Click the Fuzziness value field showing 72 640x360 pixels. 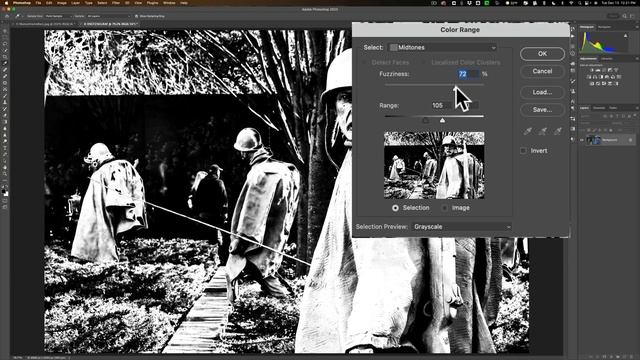click(x=467, y=74)
